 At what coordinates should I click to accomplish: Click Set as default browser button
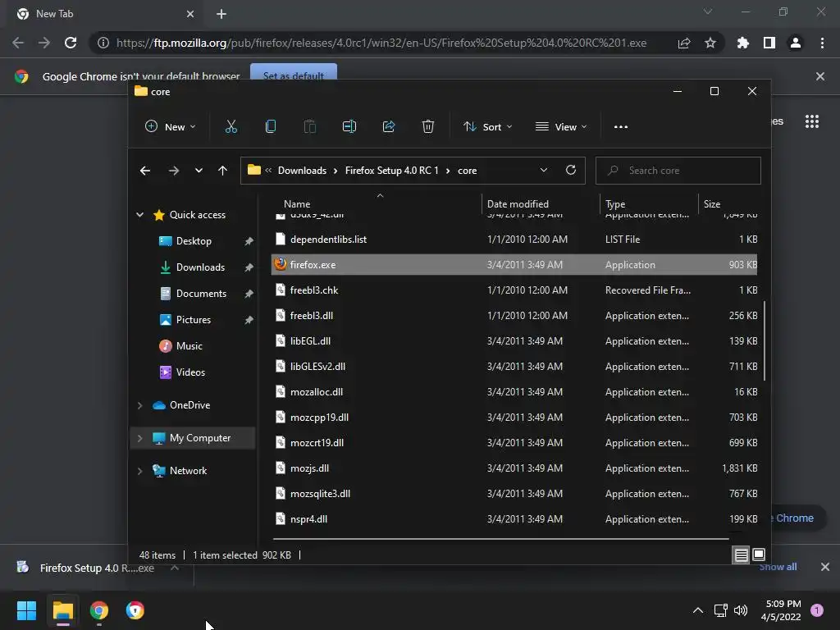point(294,72)
